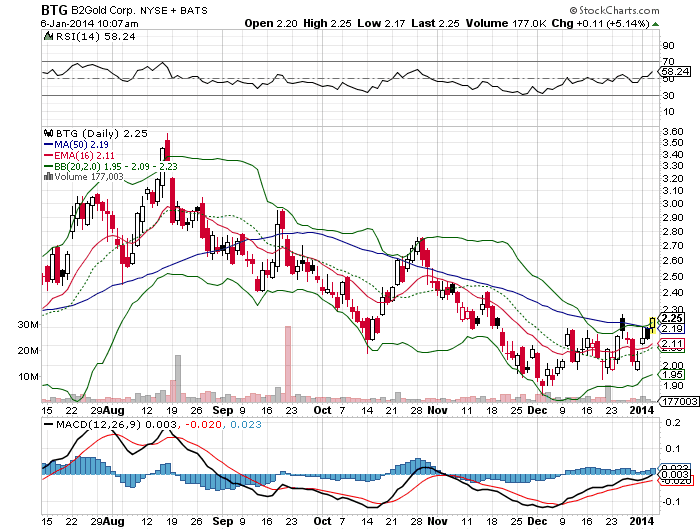Click the RSI 70 level label

pyautogui.click(x=668, y=61)
